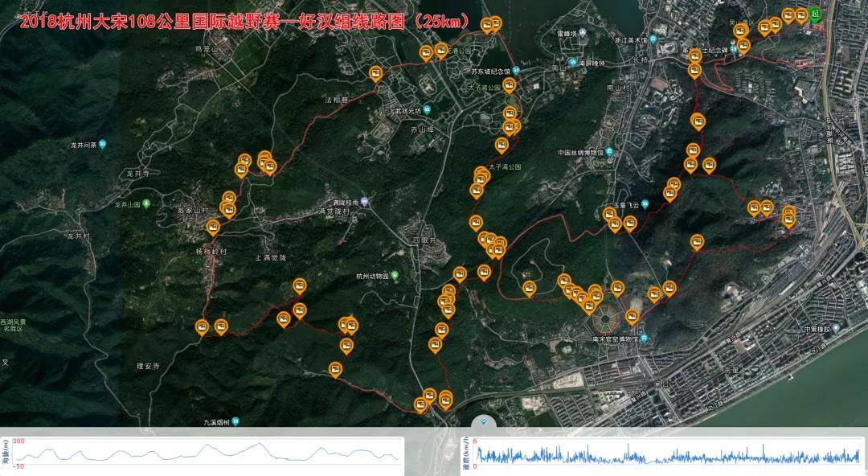Open the 满陇桂雨 location pin

click(364, 203)
